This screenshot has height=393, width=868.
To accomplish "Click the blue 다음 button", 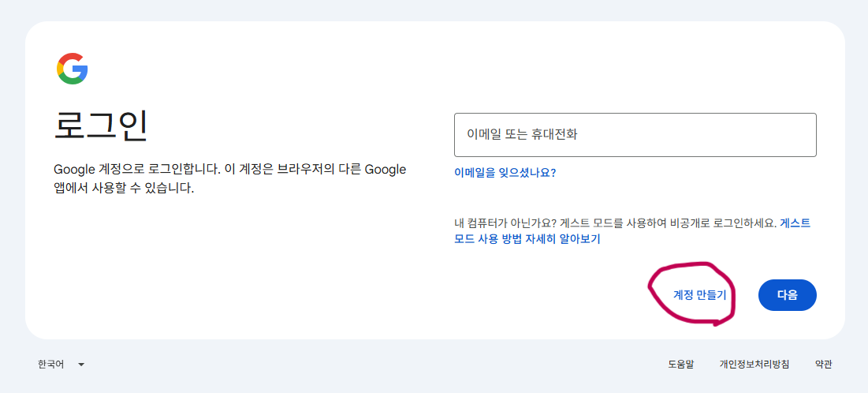I will coord(787,295).
